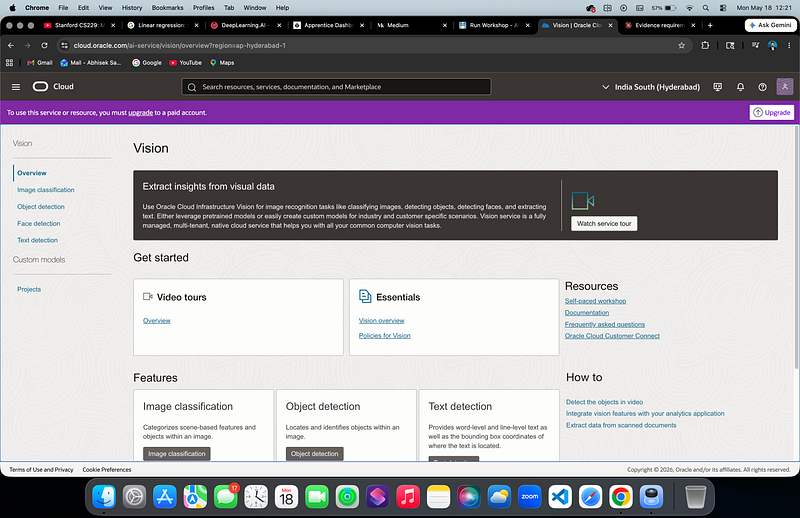Open Face detection in the sidebar
The width and height of the screenshot is (800, 518).
(38, 224)
